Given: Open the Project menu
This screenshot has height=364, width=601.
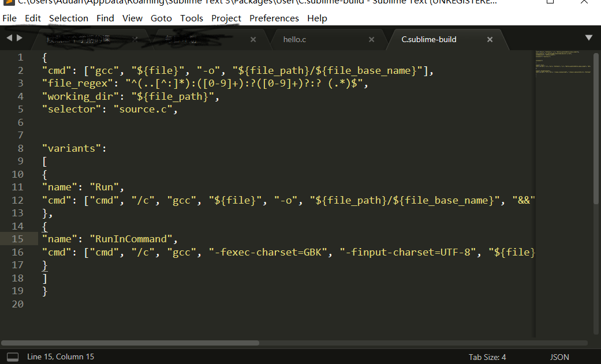Looking at the screenshot, I should (226, 18).
